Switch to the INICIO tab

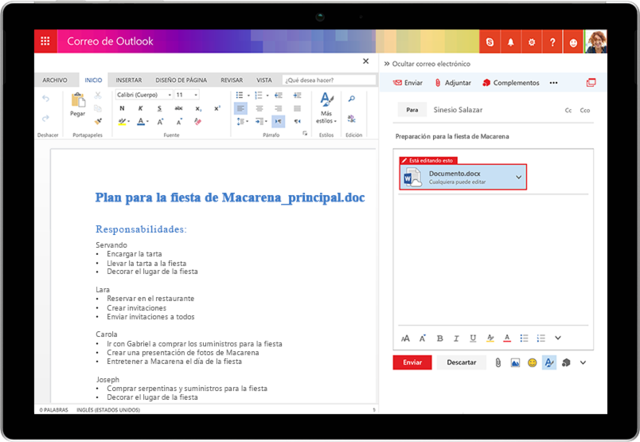coord(93,80)
